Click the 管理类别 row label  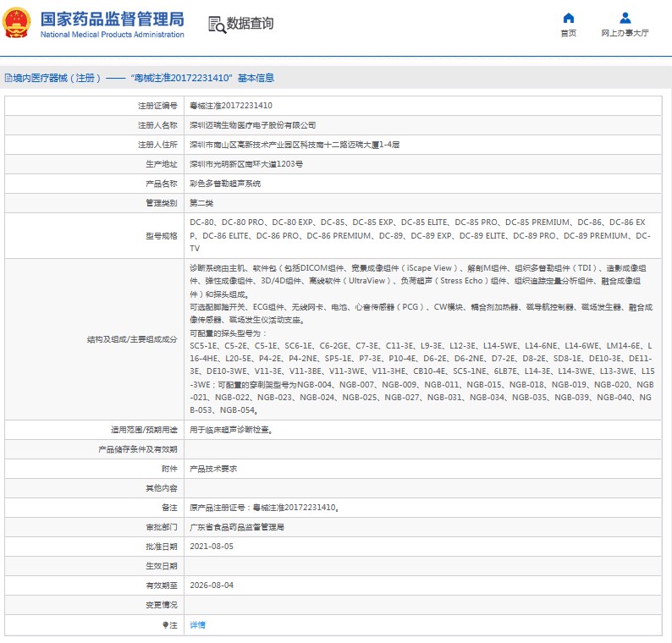click(x=162, y=203)
